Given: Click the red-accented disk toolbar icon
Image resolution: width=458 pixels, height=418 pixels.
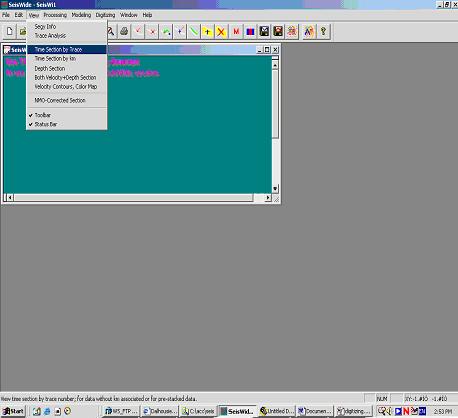Looking at the screenshot, I should (278, 32).
